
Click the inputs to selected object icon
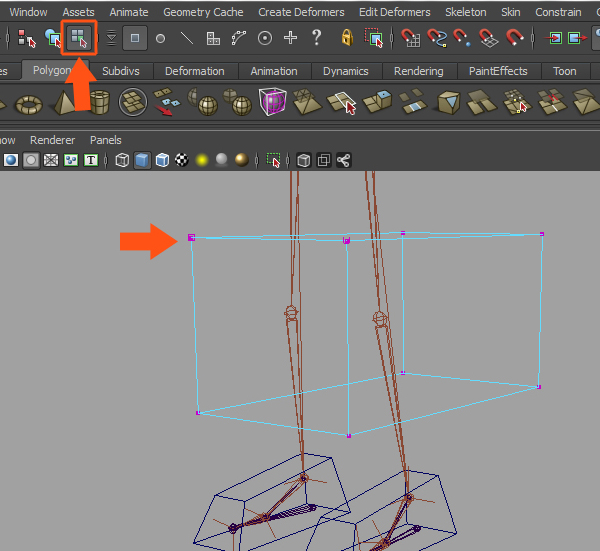553,38
